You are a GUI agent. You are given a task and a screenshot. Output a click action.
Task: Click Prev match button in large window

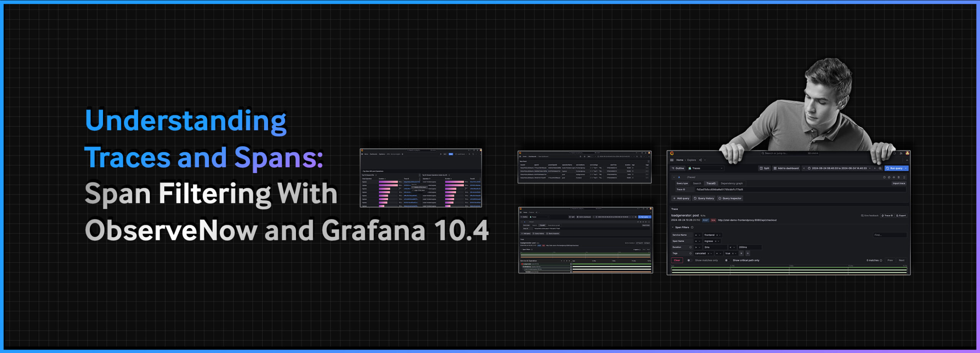tap(890, 260)
